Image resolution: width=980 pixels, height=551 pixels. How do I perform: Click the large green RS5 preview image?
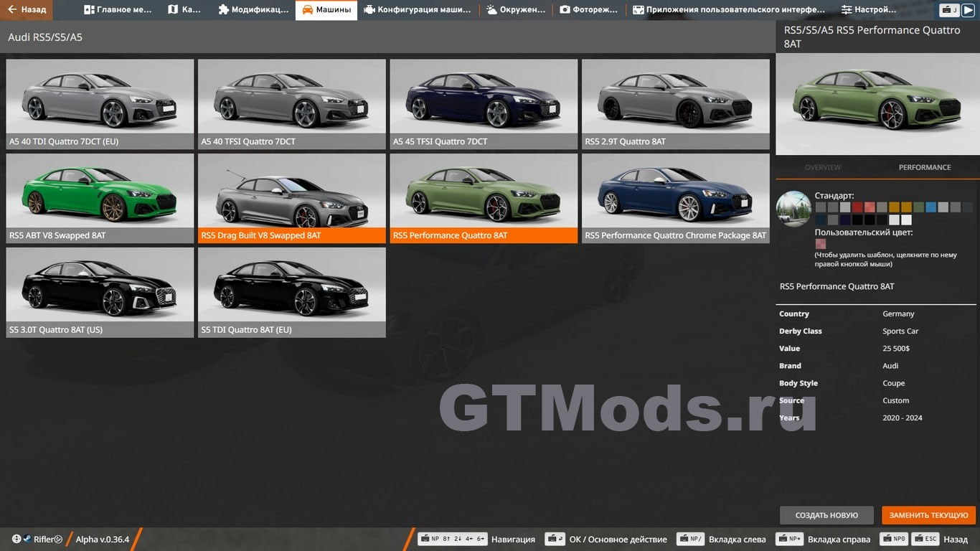(x=877, y=104)
